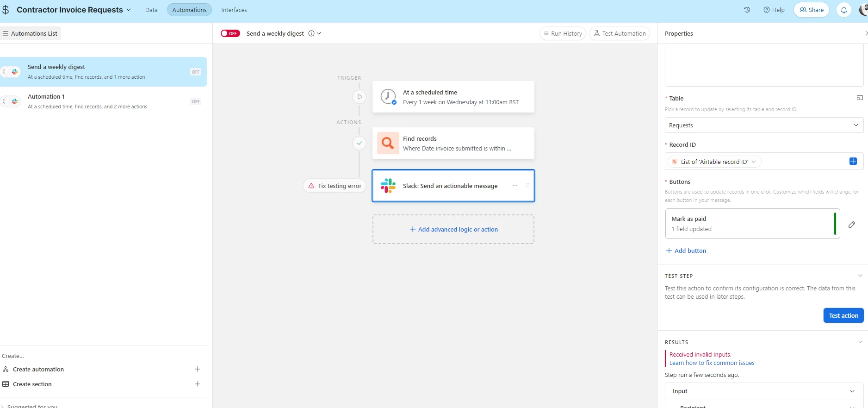Viewport: 868px width, 408px height.
Task: Collapse the RESULTS section
Action: point(860,342)
